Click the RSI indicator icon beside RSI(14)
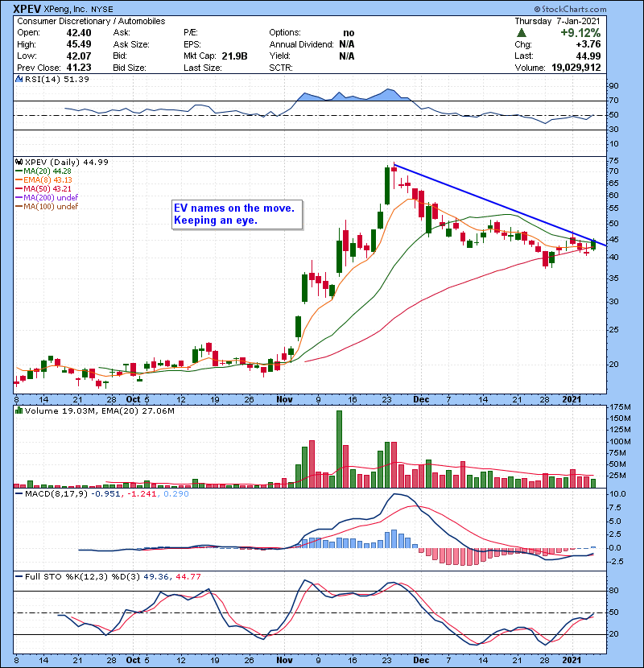Image resolution: width=644 pixels, height=668 pixels. [19, 79]
